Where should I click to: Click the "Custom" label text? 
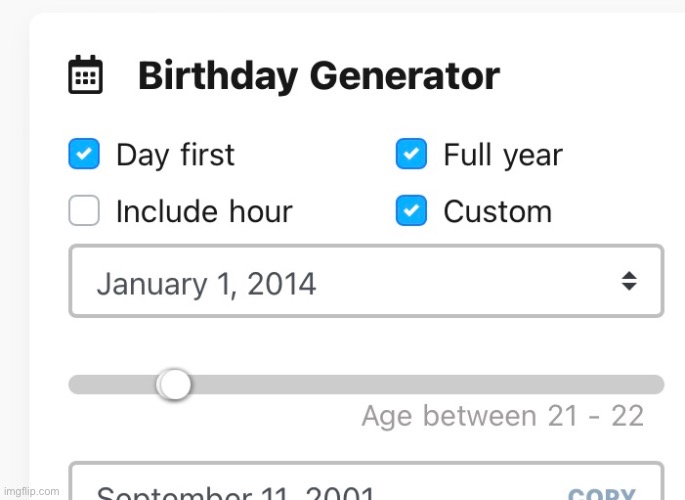point(497,211)
